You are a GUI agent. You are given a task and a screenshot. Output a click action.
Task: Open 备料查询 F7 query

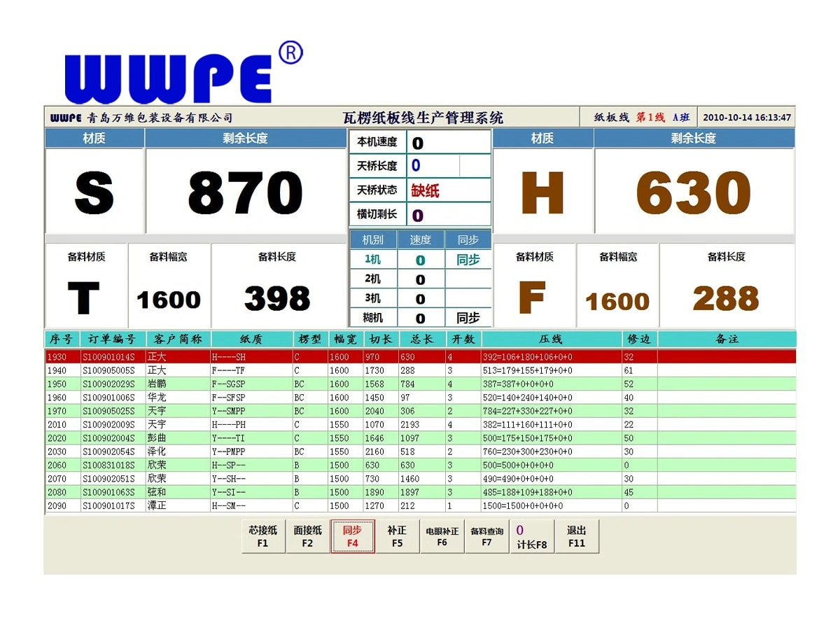click(x=486, y=536)
